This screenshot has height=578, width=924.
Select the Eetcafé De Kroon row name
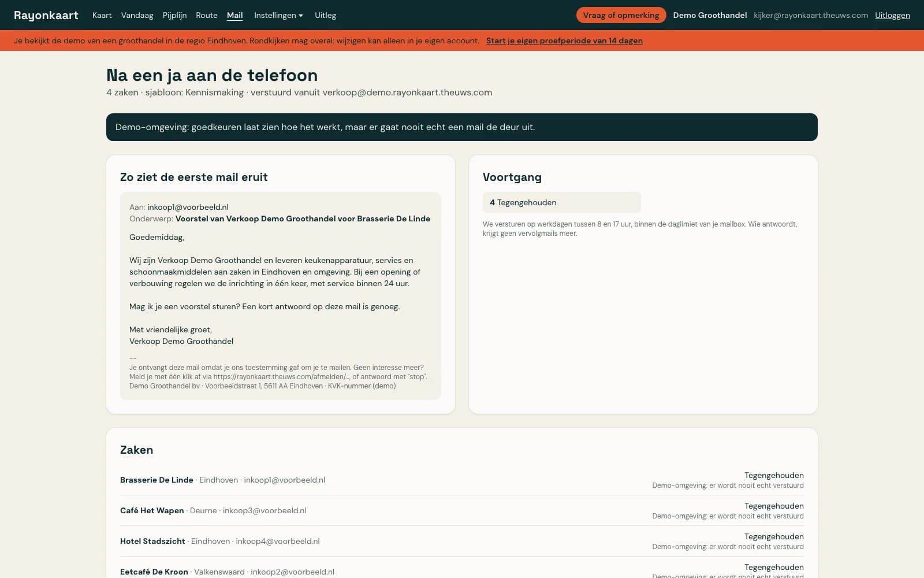pos(154,572)
